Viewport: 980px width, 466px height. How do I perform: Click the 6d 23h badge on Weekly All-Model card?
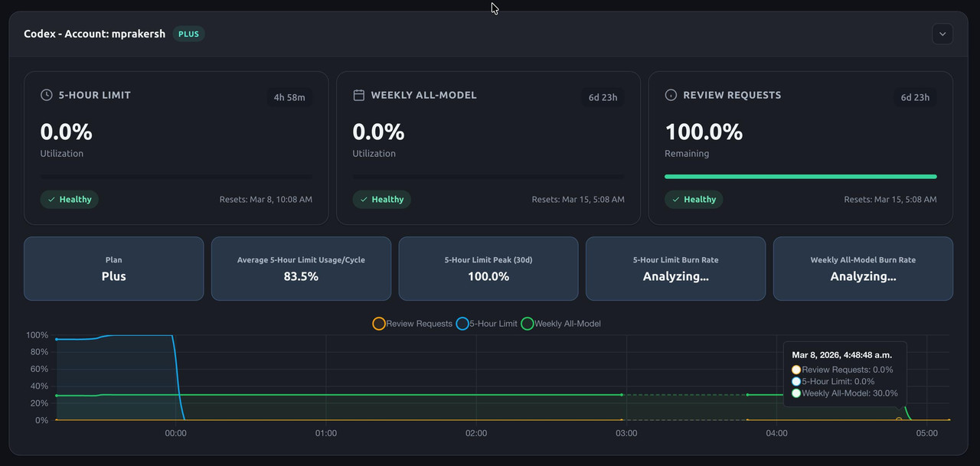point(603,97)
